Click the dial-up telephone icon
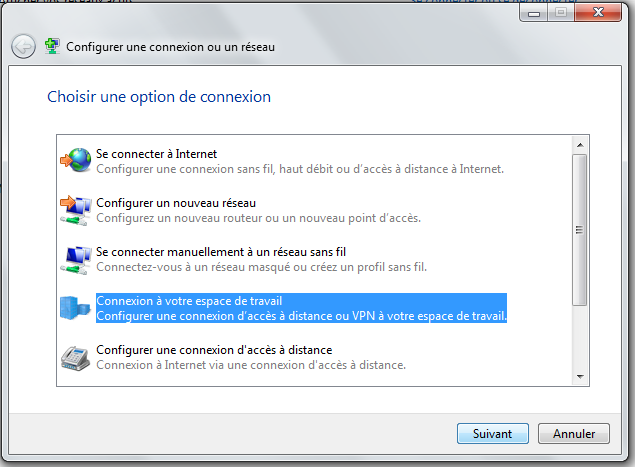635x467 pixels. tap(76, 357)
